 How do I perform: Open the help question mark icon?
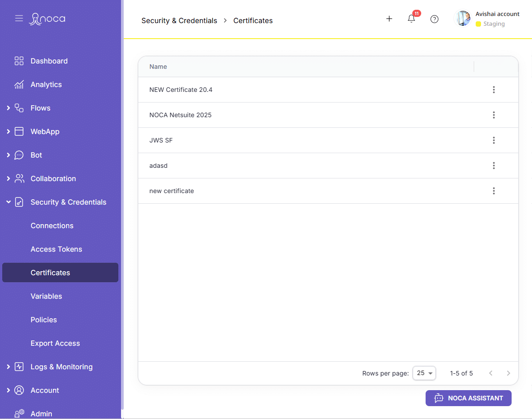434,19
